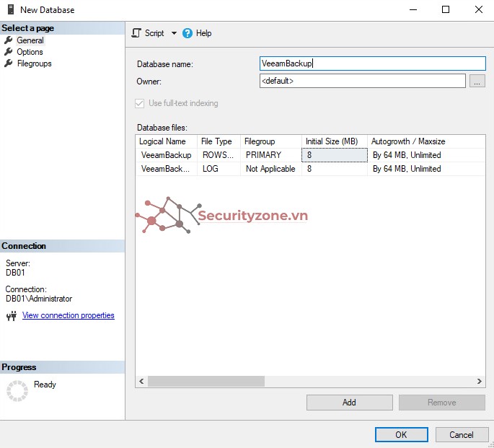Open Help via the question mark icon
This screenshot has width=494, height=448.
tap(187, 33)
